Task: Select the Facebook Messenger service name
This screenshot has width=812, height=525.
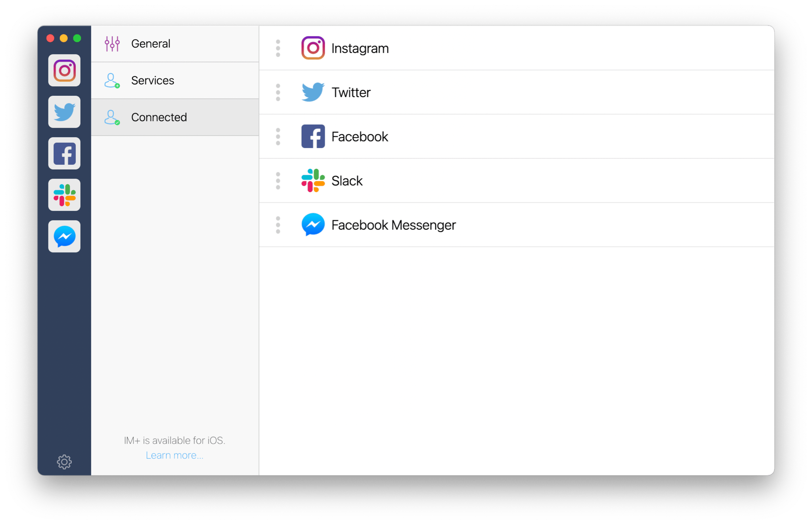Action: (394, 225)
